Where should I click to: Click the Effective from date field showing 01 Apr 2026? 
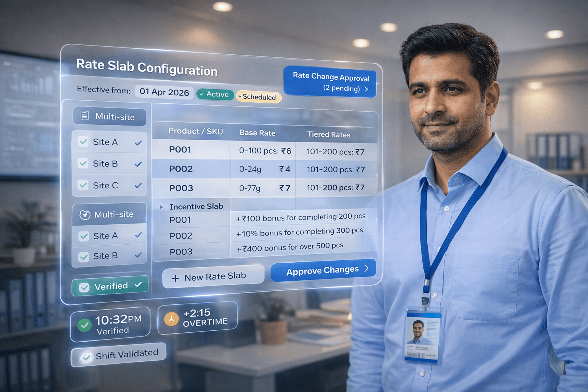[x=164, y=92]
